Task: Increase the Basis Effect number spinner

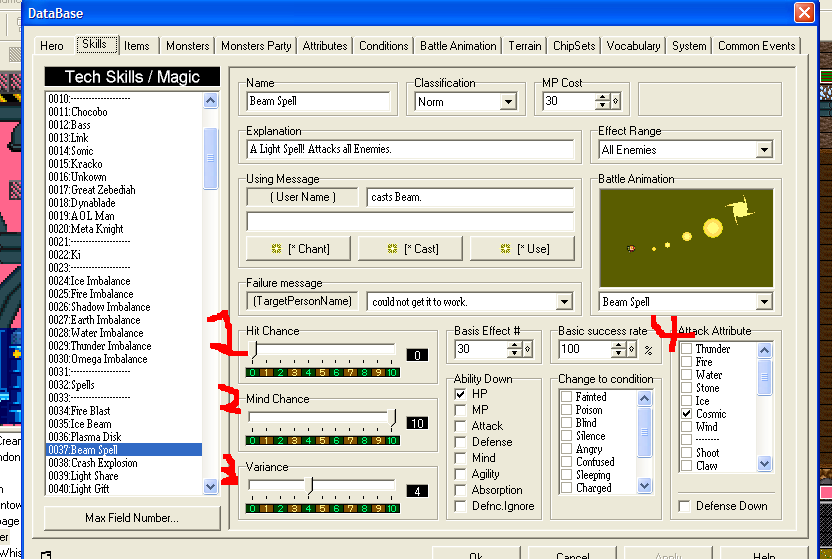Action: (x=514, y=345)
